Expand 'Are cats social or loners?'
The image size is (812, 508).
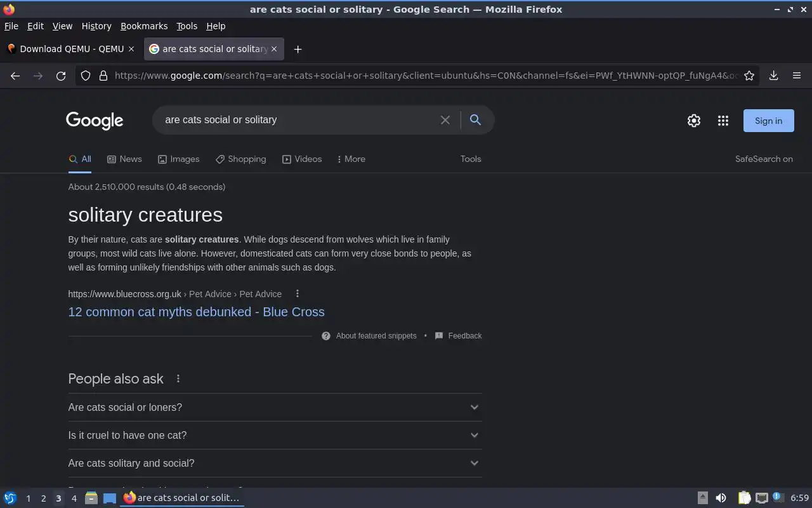click(x=275, y=407)
